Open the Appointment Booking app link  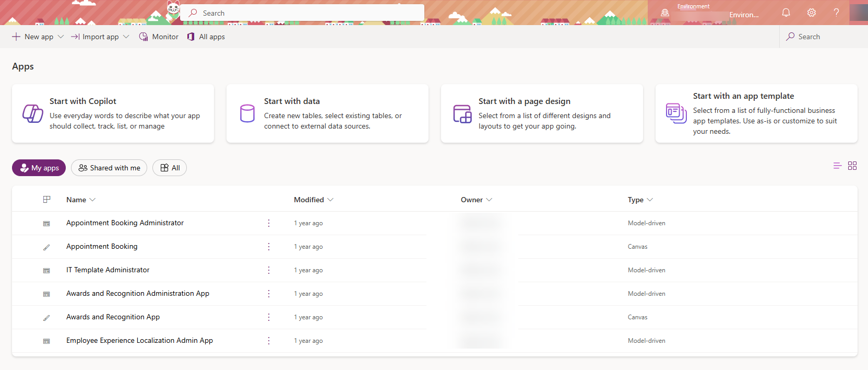[102, 246]
